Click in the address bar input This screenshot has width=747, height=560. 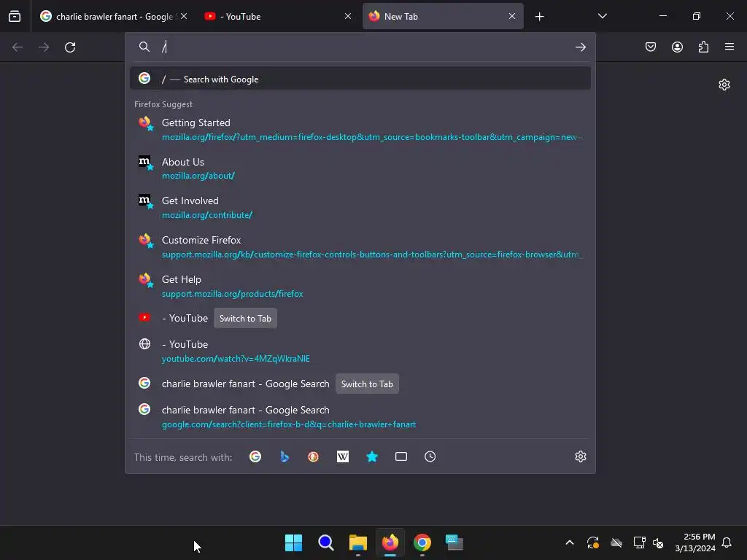(x=365, y=47)
